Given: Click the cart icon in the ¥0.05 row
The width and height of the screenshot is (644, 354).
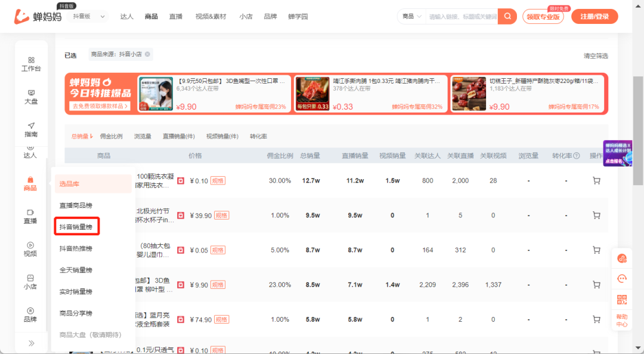Looking at the screenshot, I should (596, 250).
